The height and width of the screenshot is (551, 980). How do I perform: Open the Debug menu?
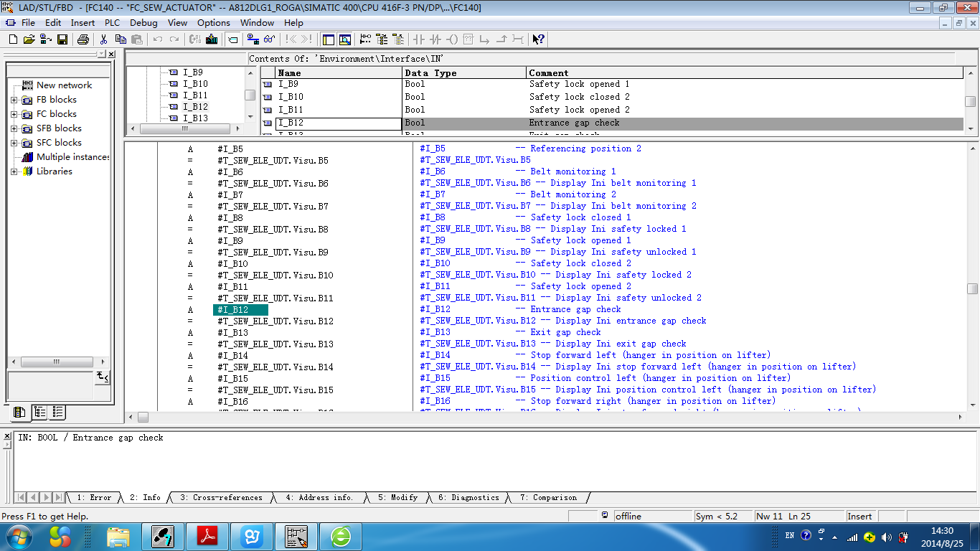tap(143, 23)
